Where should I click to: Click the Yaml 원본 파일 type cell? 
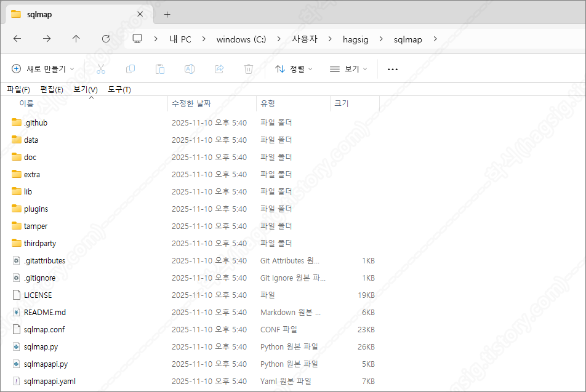click(286, 381)
